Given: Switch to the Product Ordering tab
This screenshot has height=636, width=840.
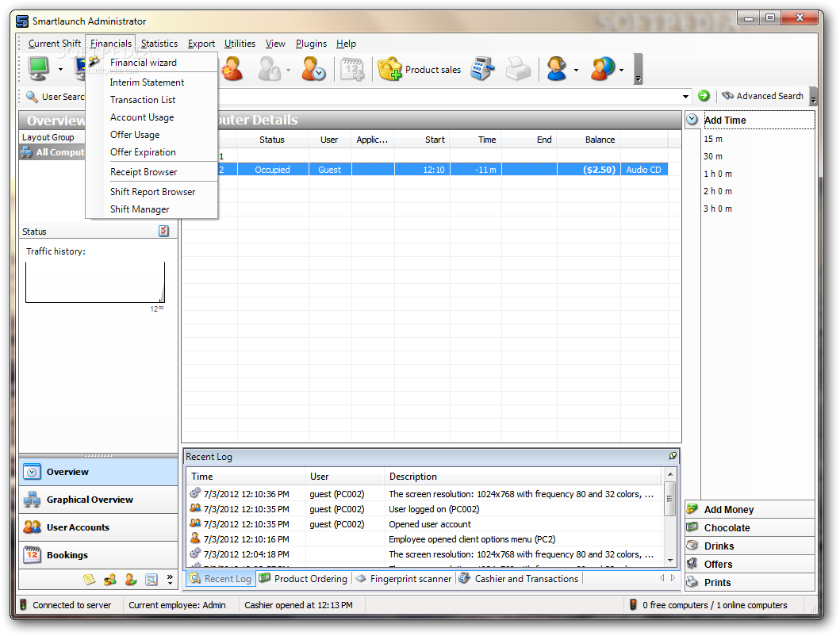Looking at the screenshot, I should (303, 579).
